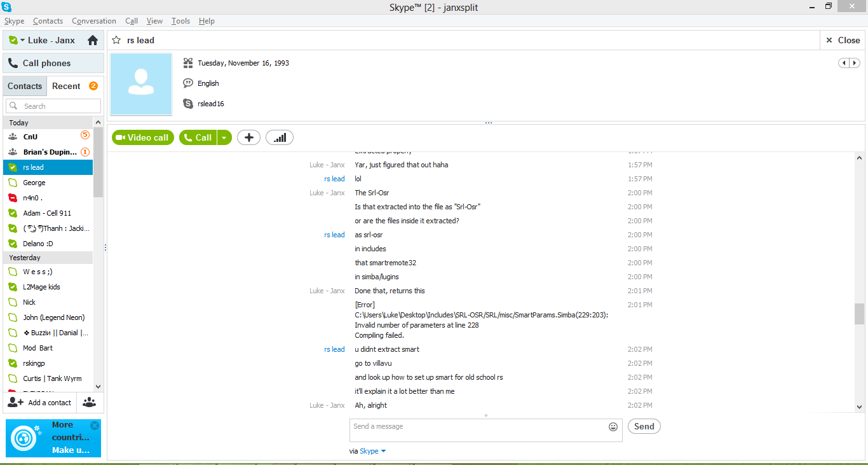
Task: Click the plus add-to-conversation button
Action: pos(248,137)
